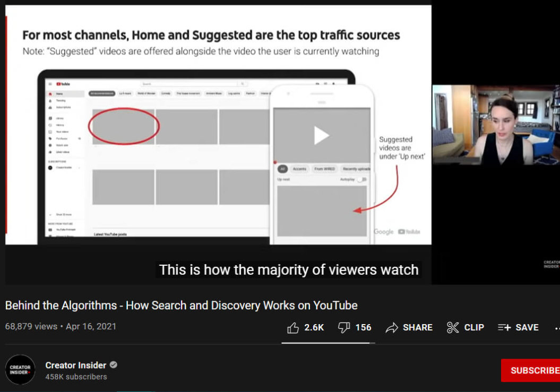Click the SHARE label
Viewport: 560px width, 392px height.
(418, 327)
